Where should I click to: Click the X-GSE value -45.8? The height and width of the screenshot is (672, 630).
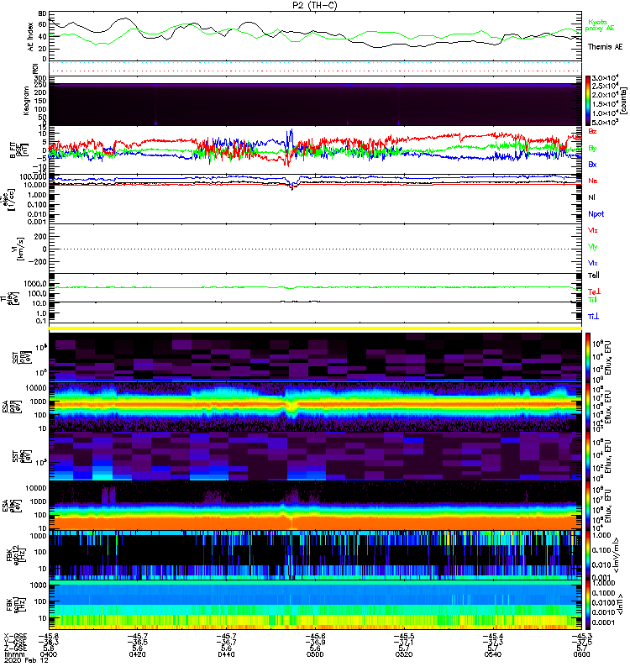pyautogui.click(x=49, y=637)
